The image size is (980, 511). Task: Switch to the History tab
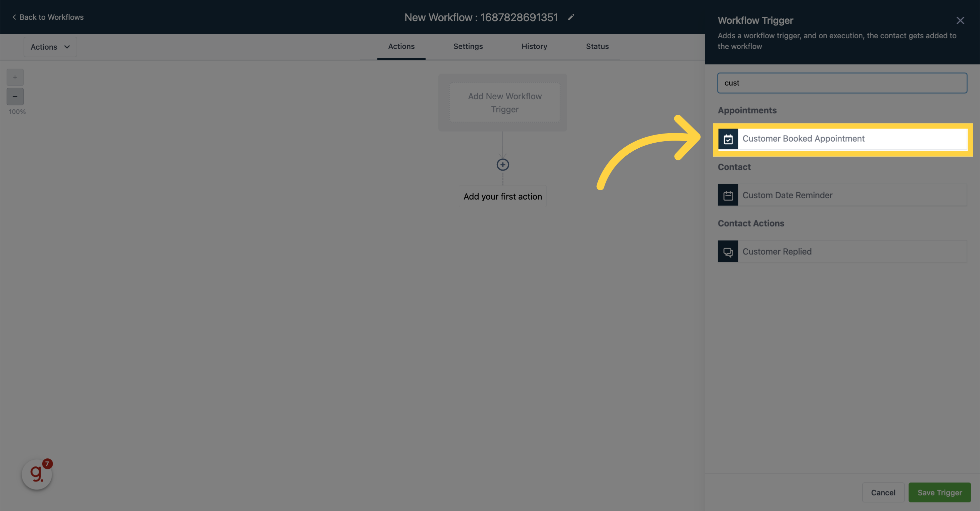pos(534,46)
